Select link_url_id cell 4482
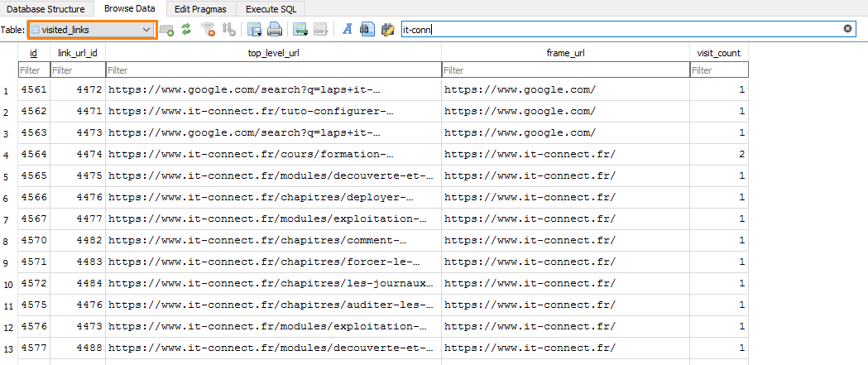868x365 pixels. 78,240
